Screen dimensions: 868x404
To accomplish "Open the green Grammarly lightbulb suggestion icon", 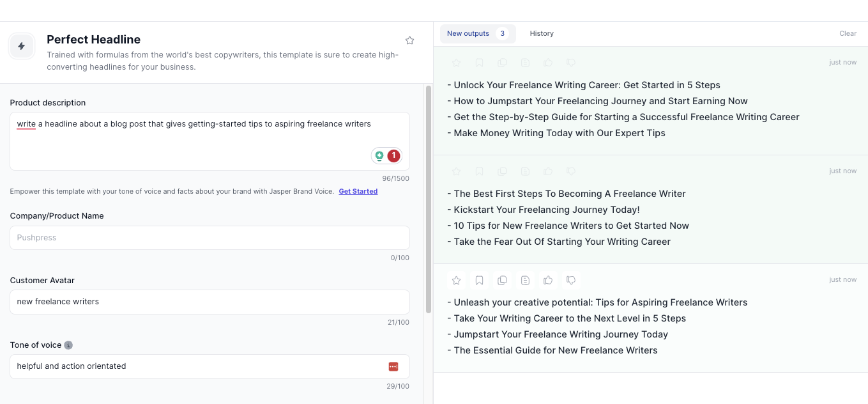I will [x=379, y=155].
